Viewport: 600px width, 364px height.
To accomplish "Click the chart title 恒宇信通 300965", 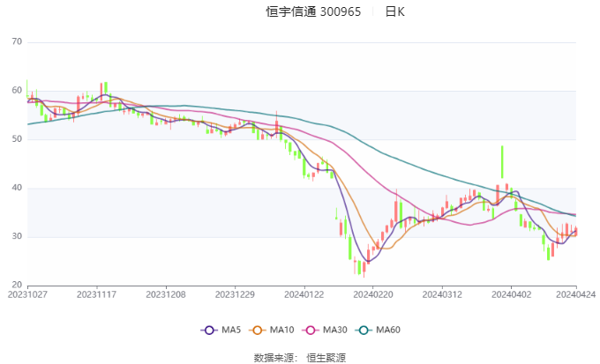I will (313, 11).
